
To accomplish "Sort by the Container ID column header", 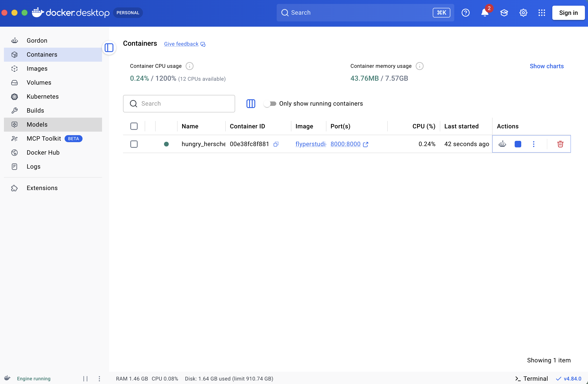I will pos(247,126).
